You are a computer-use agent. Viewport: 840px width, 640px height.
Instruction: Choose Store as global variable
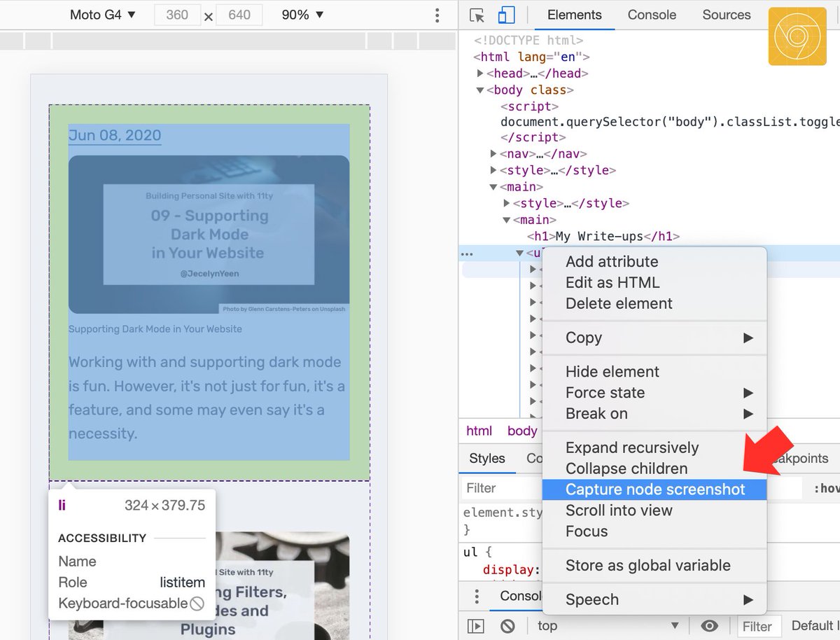[x=655, y=565]
